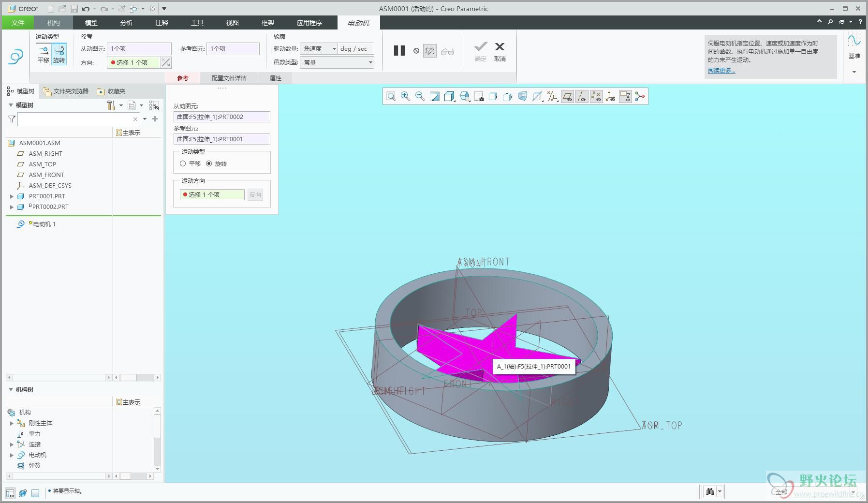This screenshot has width=868, height=503.
Task: Toggle datum plane display
Action: point(567,97)
